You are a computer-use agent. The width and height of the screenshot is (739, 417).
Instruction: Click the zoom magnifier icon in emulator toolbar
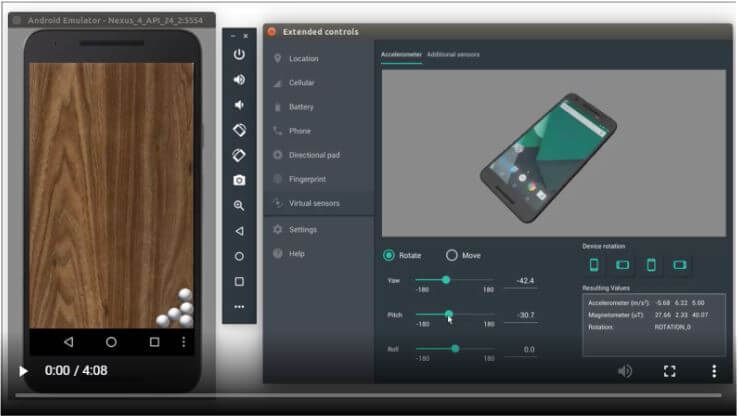click(x=239, y=205)
